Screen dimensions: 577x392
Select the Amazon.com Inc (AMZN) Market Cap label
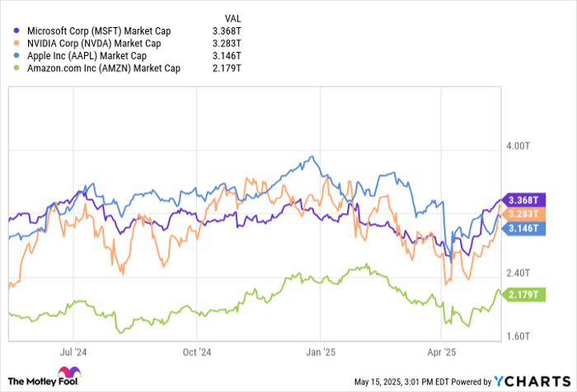click(103, 69)
